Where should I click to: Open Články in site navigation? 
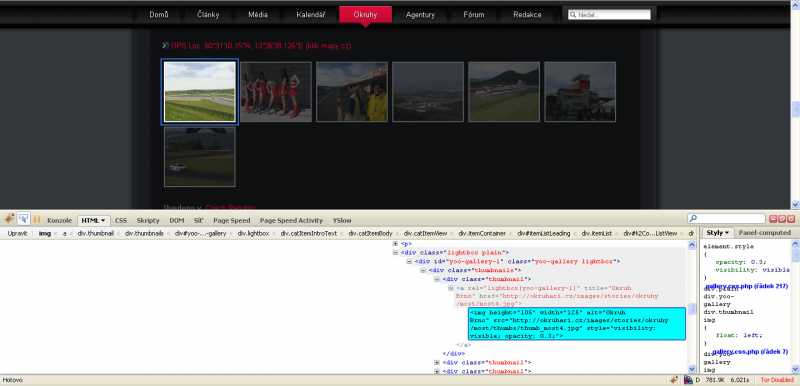(x=208, y=15)
